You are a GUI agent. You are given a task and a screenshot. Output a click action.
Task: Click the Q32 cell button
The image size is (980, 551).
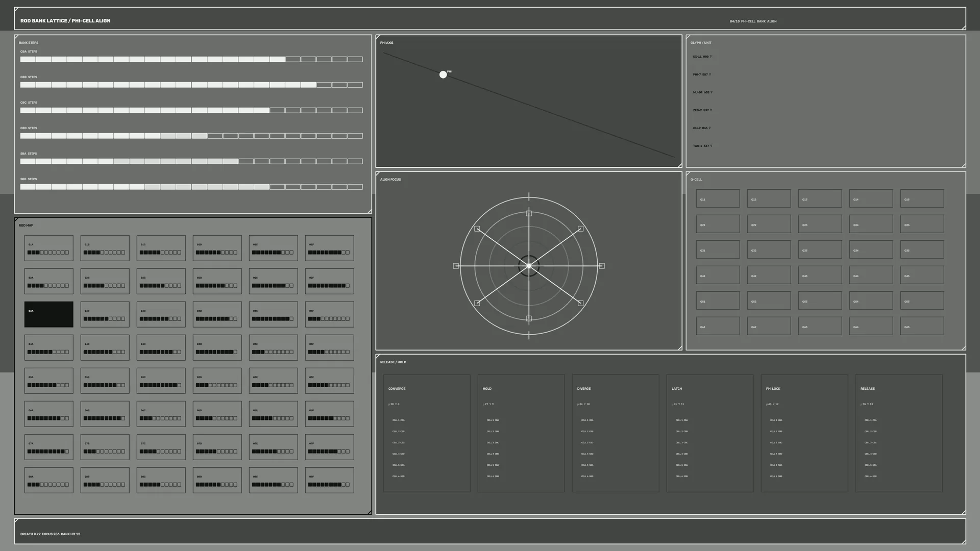coord(769,249)
